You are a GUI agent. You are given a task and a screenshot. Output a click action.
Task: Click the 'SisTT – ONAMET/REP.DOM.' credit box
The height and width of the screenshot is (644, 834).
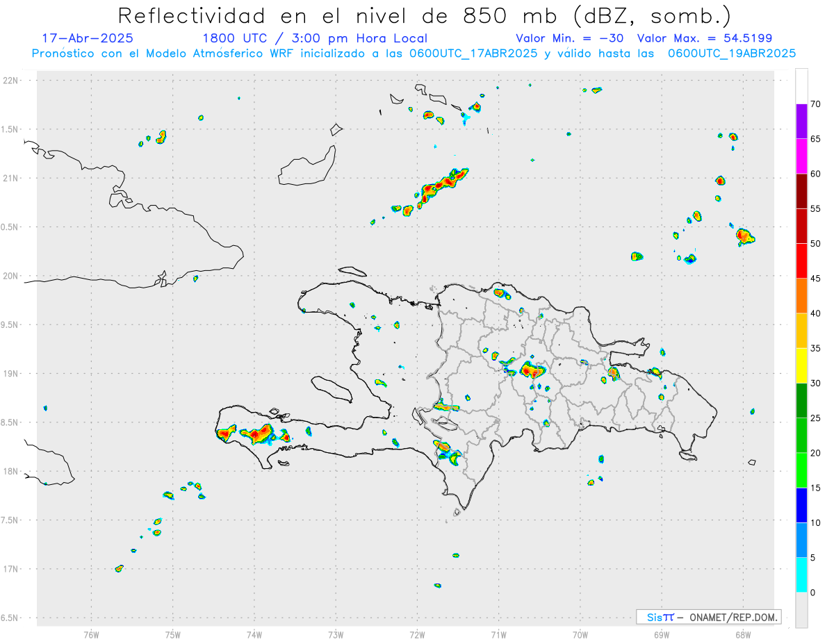[708, 617]
